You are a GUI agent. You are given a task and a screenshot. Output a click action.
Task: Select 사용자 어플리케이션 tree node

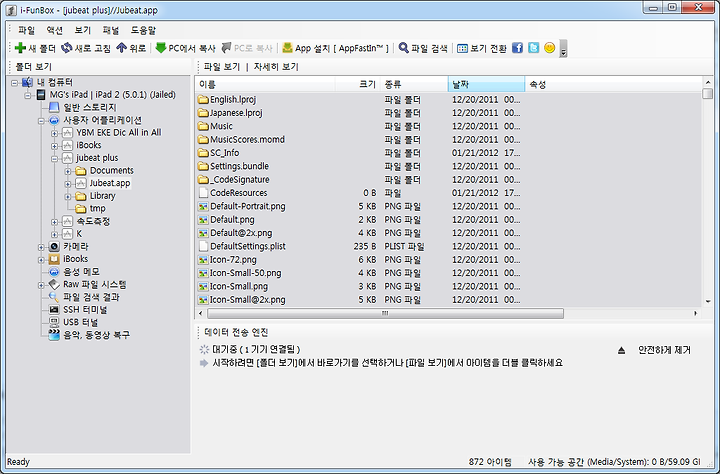pos(102,120)
